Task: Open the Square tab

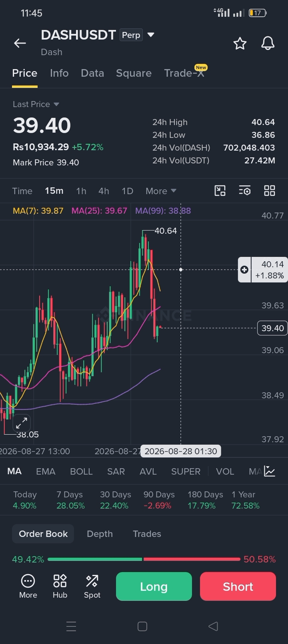Action: 134,73
